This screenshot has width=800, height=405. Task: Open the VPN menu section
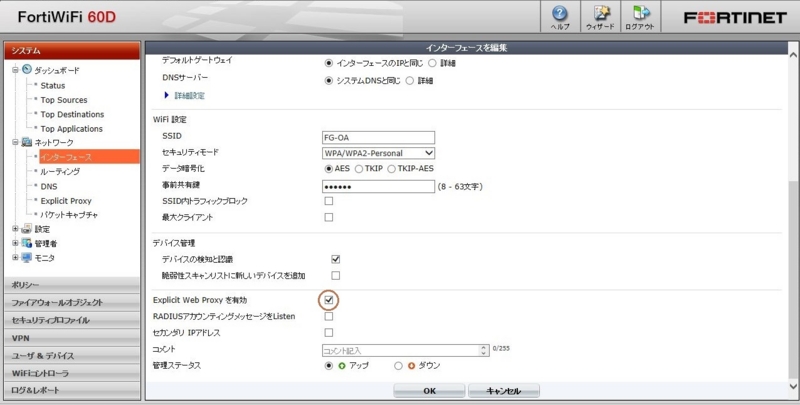click(x=72, y=338)
